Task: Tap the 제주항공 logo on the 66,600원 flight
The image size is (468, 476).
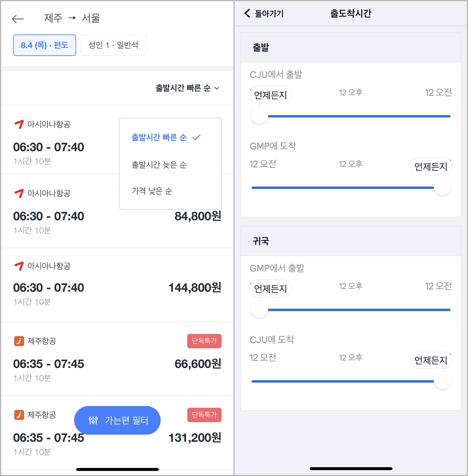Action: (x=19, y=341)
